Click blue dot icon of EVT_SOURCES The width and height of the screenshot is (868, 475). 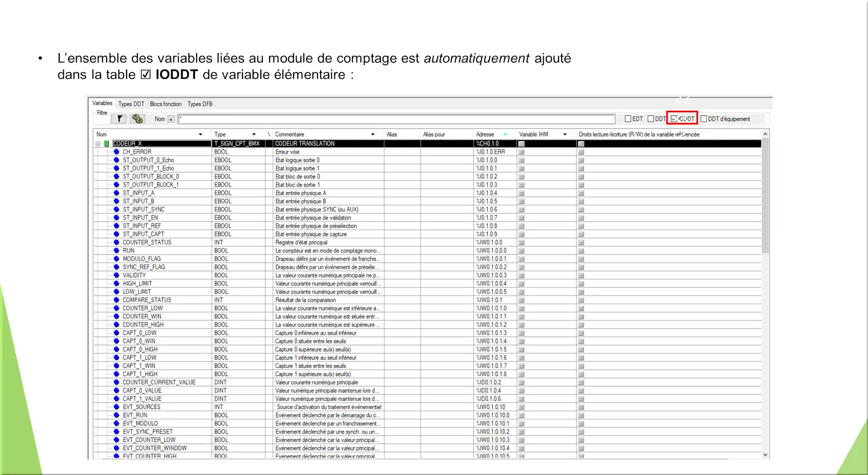tap(116, 407)
